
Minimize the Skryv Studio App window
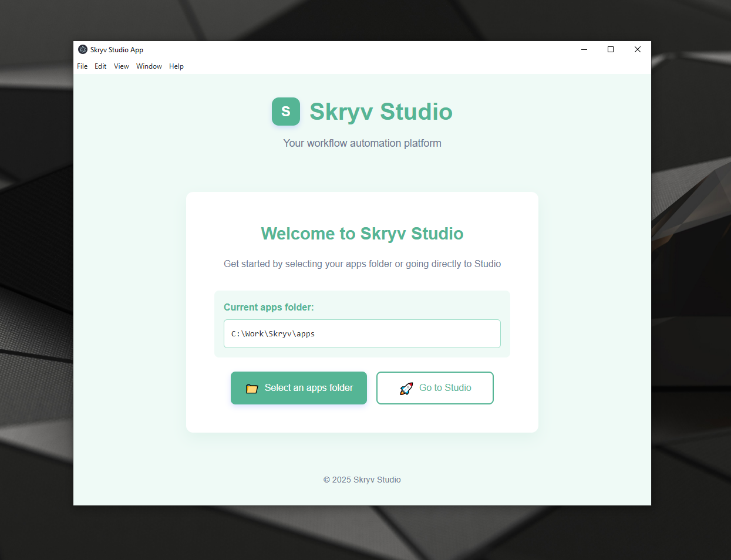(x=584, y=50)
